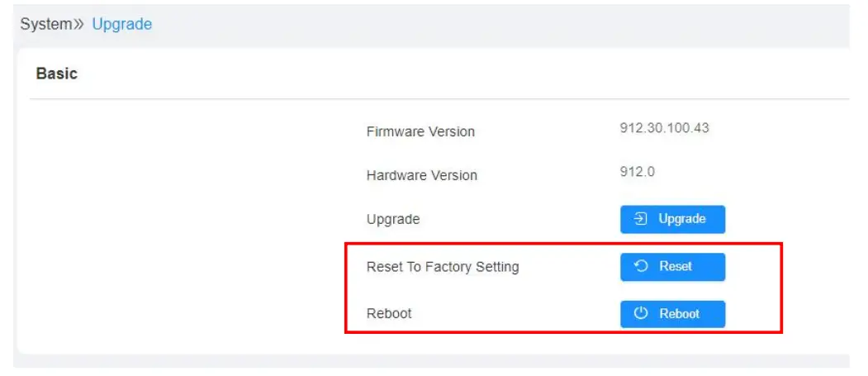Go to System in the breadcrumb

click(x=45, y=24)
